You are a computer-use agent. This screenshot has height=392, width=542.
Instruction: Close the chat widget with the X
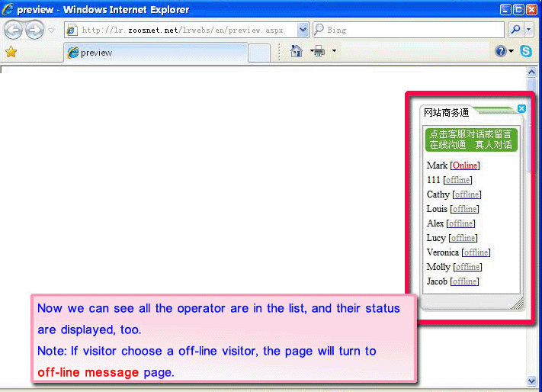[x=521, y=109]
